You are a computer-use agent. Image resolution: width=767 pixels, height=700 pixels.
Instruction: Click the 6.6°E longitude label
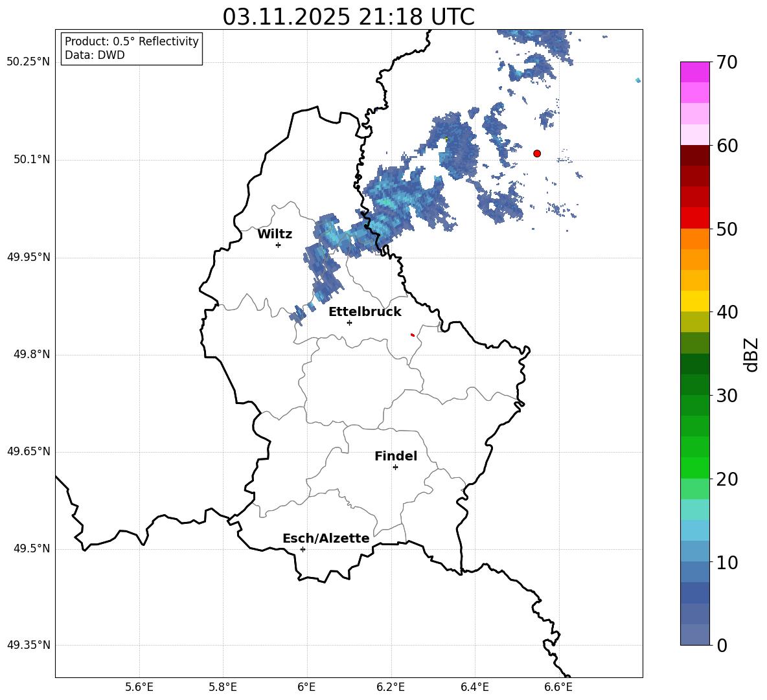pos(558,688)
